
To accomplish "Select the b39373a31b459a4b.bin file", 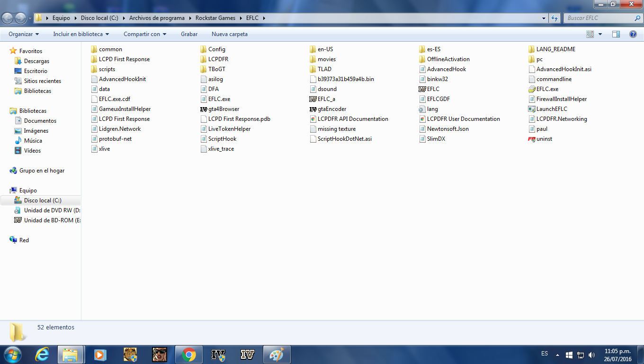I will click(x=341, y=79).
